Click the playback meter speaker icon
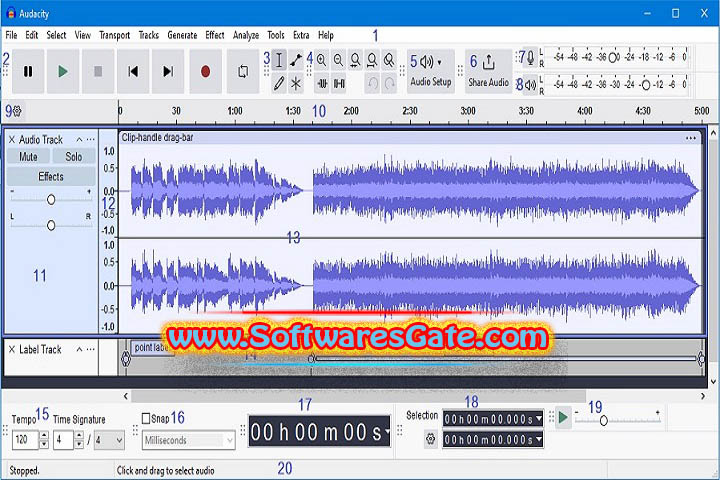Viewport: 720px width, 480px height. [530, 85]
